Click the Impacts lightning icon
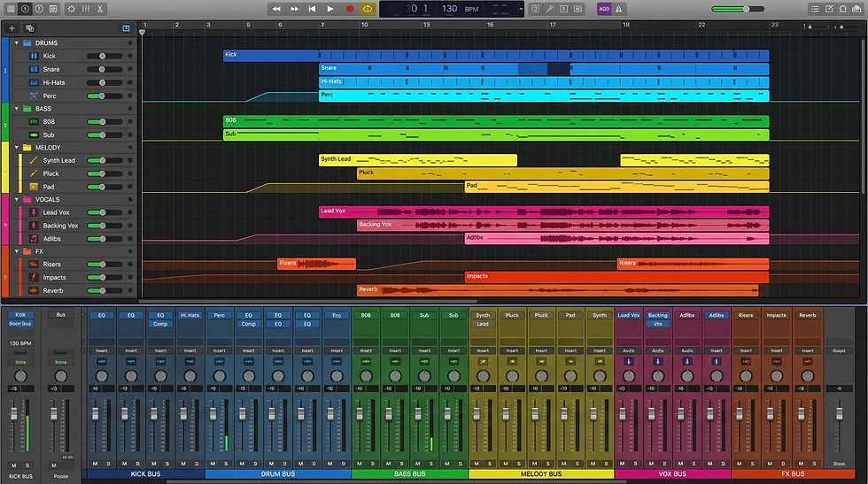868x484 pixels. click(x=34, y=278)
